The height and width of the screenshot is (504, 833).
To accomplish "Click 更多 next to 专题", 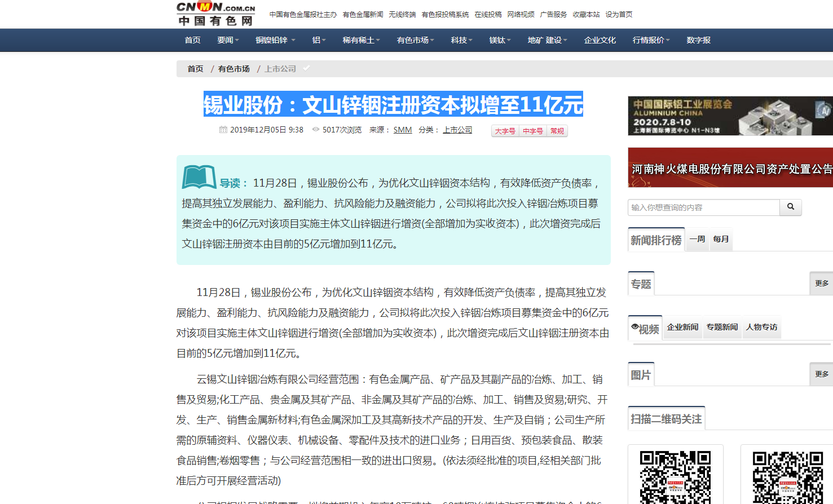I will tap(821, 283).
